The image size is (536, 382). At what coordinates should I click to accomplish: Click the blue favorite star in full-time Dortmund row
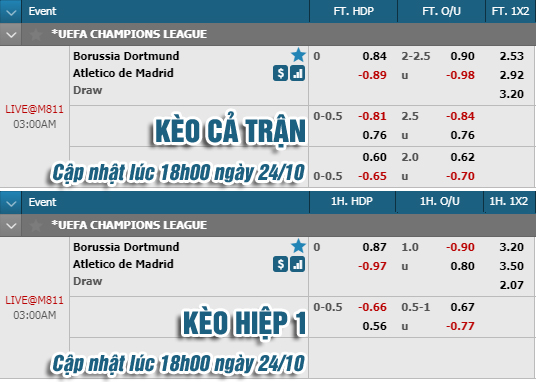click(298, 55)
